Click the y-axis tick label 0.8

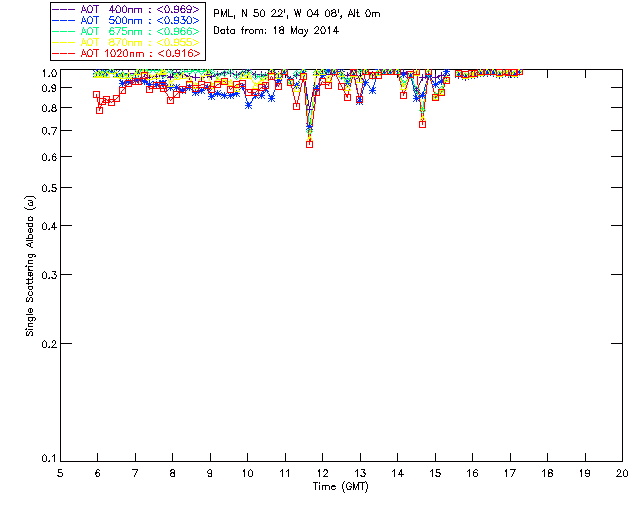click(49, 108)
